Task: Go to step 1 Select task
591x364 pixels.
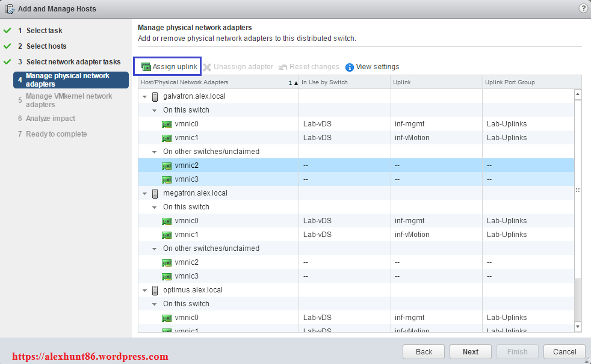Action: pos(44,31)
